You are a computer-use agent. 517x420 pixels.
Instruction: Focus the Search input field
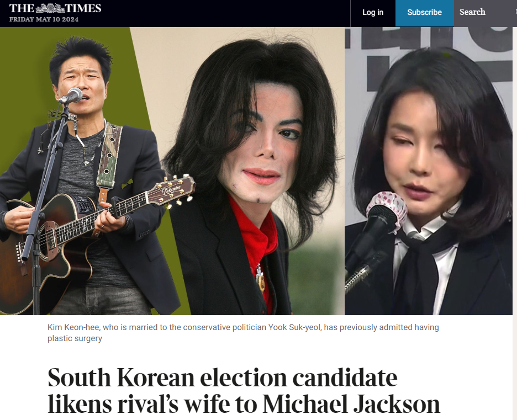coord(486,13)
